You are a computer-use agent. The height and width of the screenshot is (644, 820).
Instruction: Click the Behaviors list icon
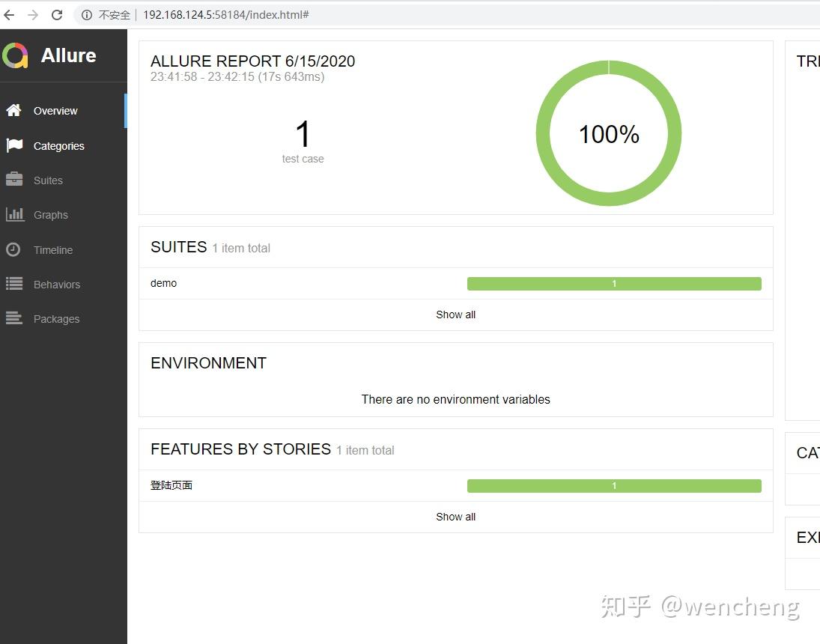point(14,284)
